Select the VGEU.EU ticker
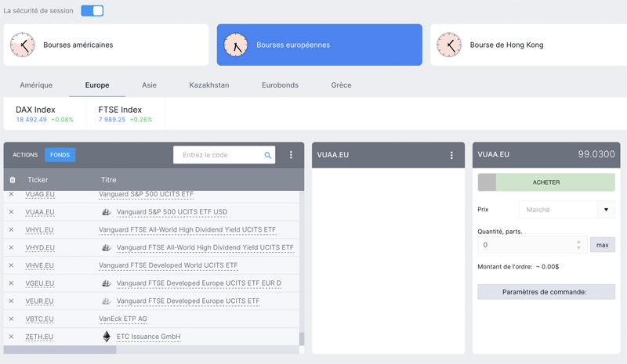 coord(40,283)
